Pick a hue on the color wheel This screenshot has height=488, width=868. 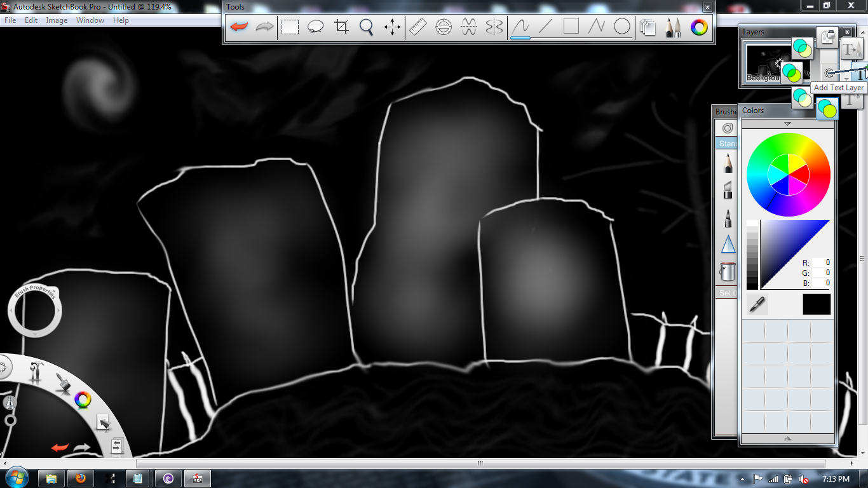(x=789, y=173)
